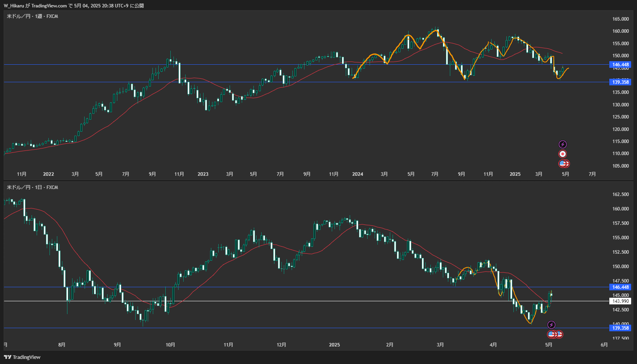This screenshot has height=364, width=637.
Task: Click the front US flag icon on weekly chart
Action: (x=563, y=164)
